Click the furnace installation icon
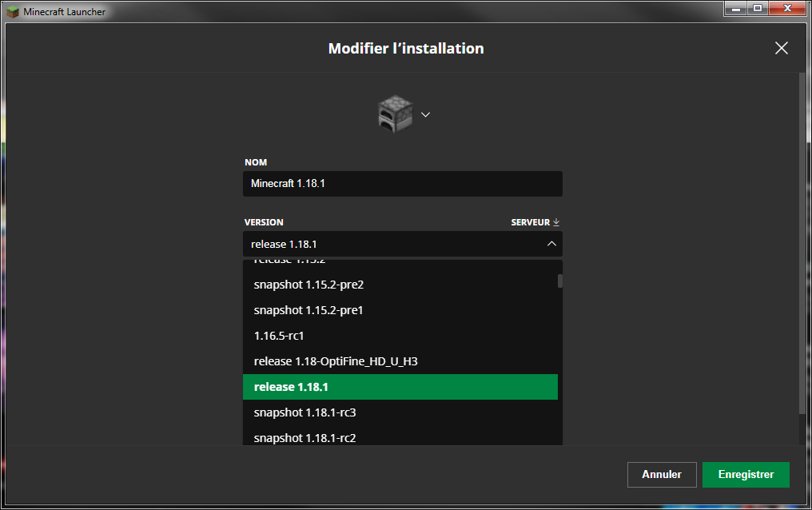Image resolution: width=812 pixels, height=510 pixels. click(396, 114)
